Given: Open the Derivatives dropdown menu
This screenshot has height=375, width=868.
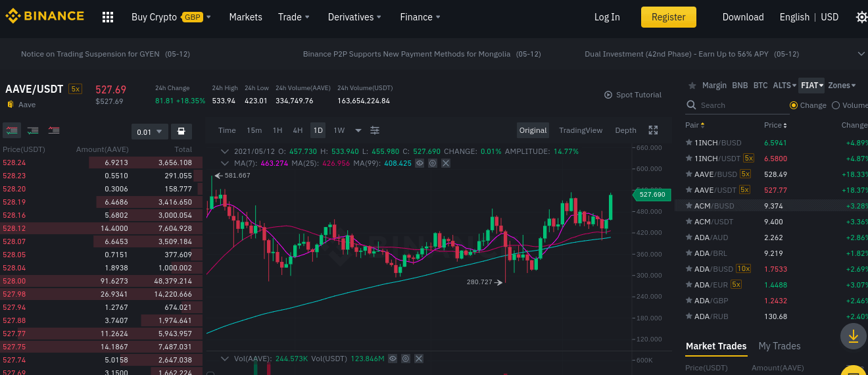Looking at the screenshot, I should pyautogui.click(x=356, y=17).
